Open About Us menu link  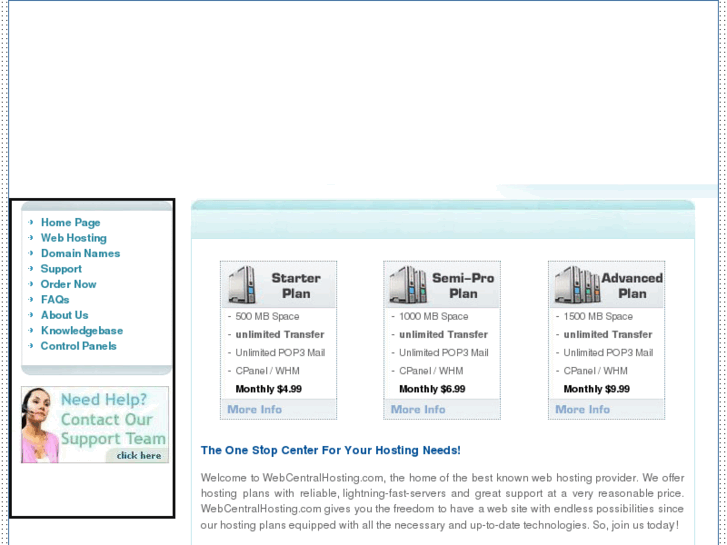pos(64,315)
